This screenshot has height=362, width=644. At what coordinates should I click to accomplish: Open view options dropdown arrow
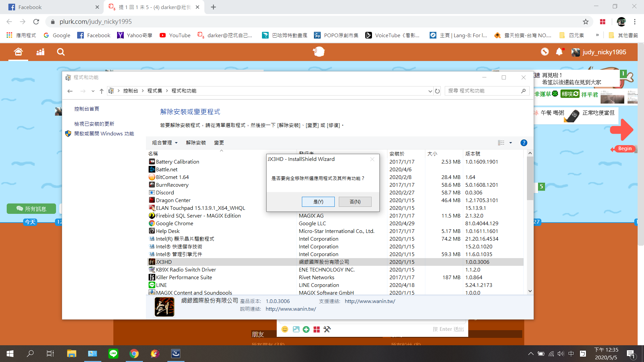tap(511, 143)
